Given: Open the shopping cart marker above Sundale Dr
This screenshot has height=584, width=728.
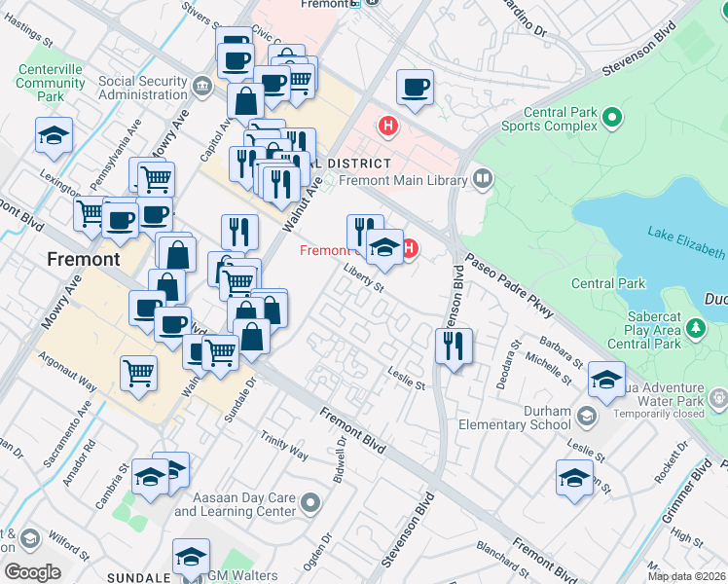Looking at the screenshot, I should click(x=221, y=353).
